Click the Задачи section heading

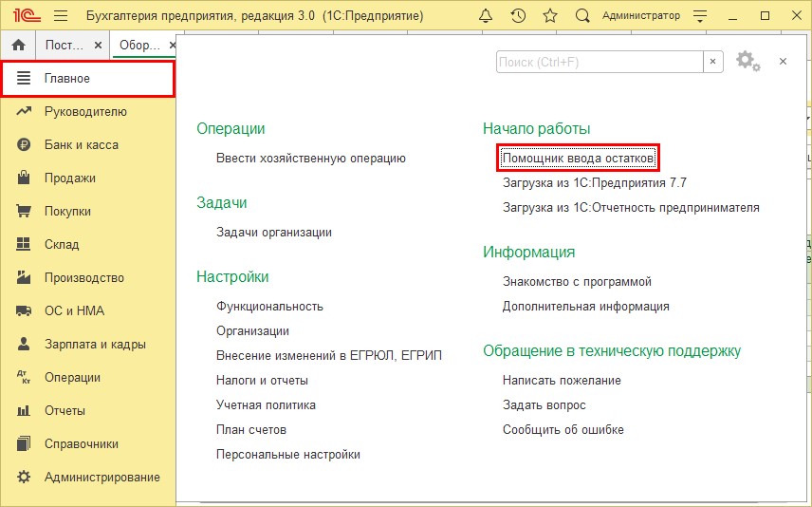coord(222,202)
